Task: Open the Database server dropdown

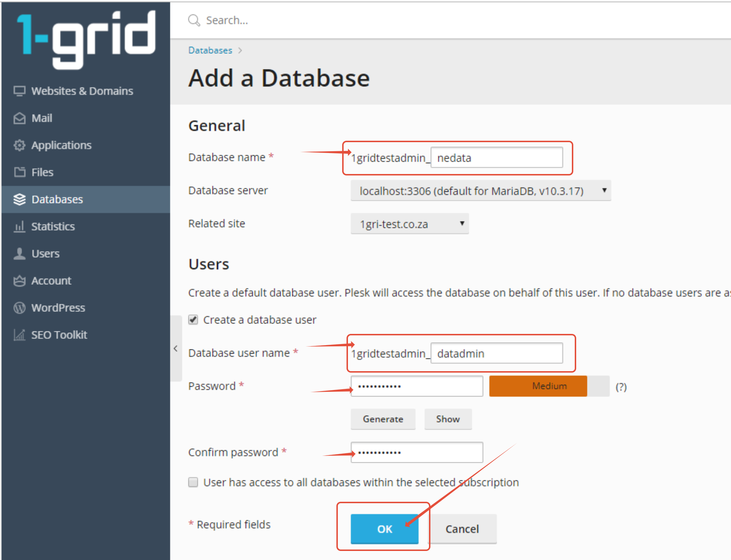Action: pyautogui.click(x=480, y=191)
